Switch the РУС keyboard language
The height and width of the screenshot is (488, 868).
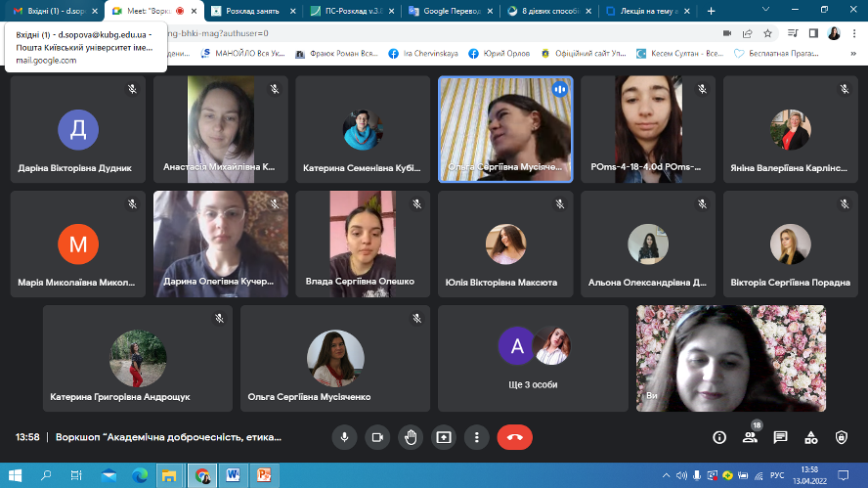pyautogui.click(x=777, y=475)
